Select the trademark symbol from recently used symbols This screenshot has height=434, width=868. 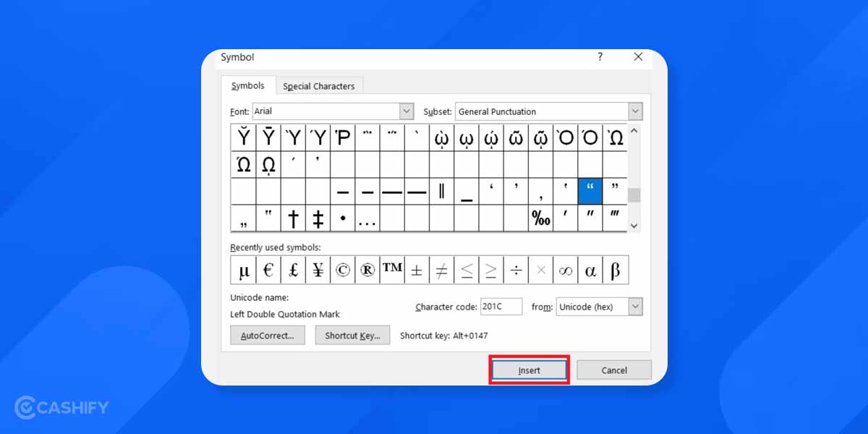click(x=391, y=269)
